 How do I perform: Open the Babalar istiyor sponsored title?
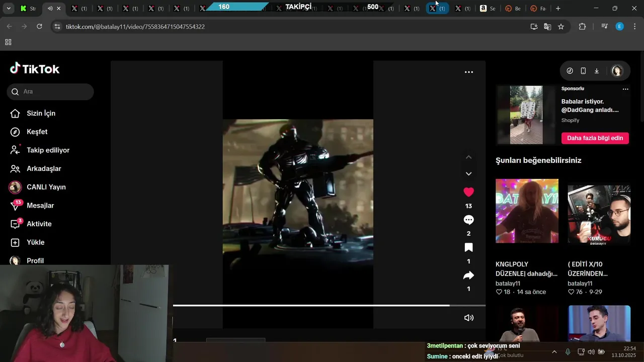(590, 106)
